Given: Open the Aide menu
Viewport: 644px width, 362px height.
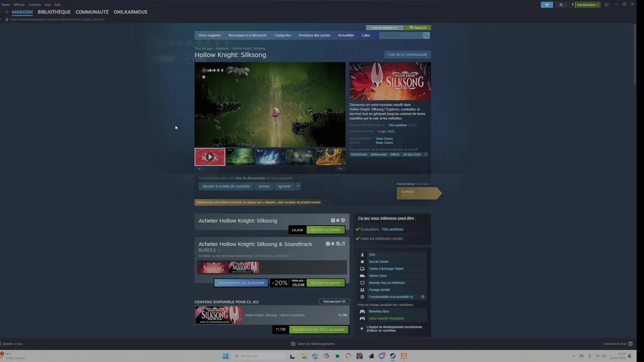Looking at the screenshot, I should 57,5.
